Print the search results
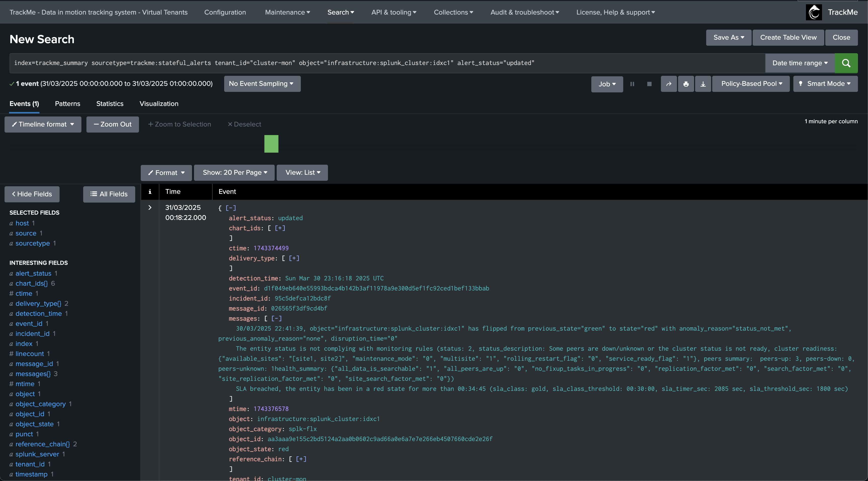 point(686,84)
